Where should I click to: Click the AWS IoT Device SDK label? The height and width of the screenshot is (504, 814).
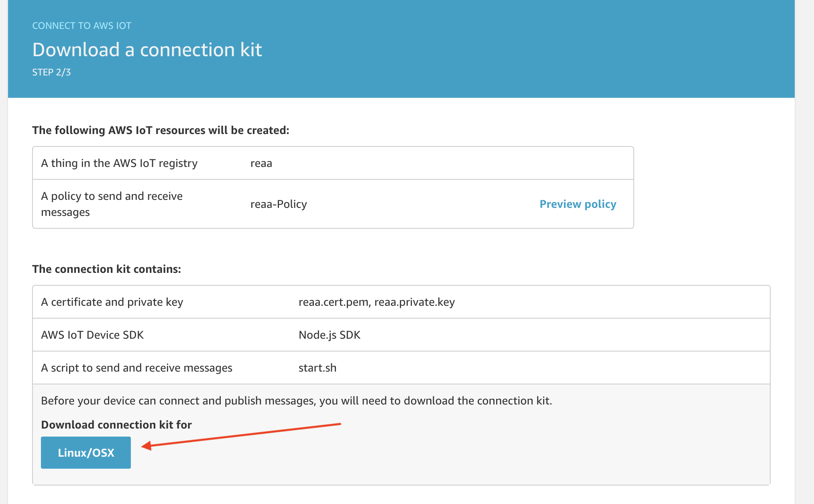point(92,335)
